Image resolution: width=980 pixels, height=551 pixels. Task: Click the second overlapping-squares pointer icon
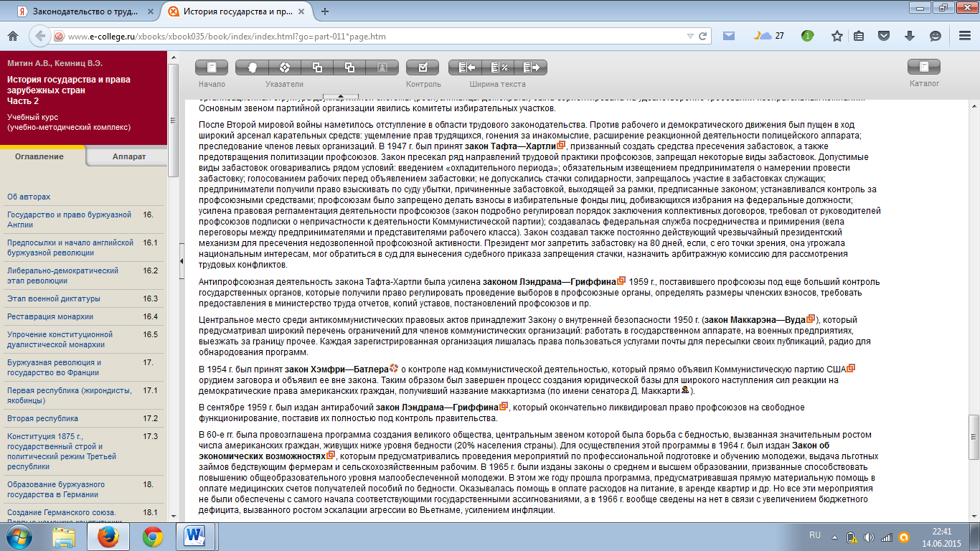(x=349, y=67)
